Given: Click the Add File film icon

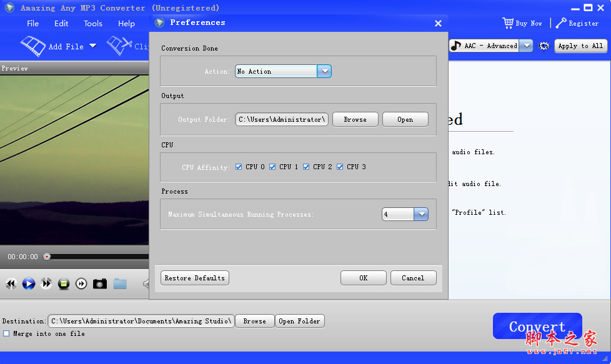Looking at the screenshot, I should 33,46.
